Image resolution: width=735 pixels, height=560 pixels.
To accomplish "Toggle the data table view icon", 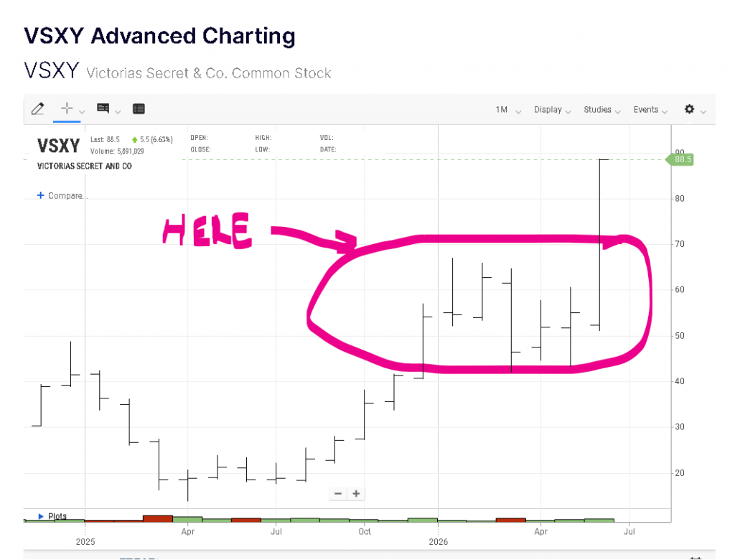I will pos(139,109).
